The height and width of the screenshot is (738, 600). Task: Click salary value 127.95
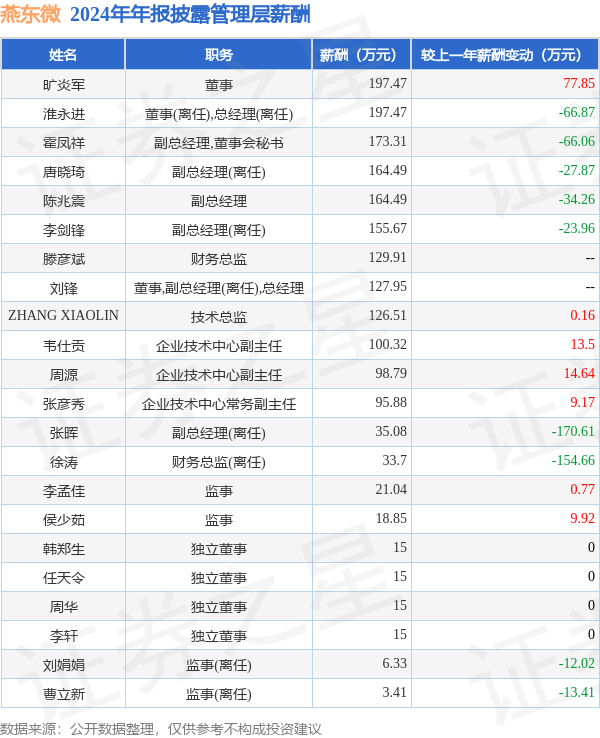click(387, 286)
